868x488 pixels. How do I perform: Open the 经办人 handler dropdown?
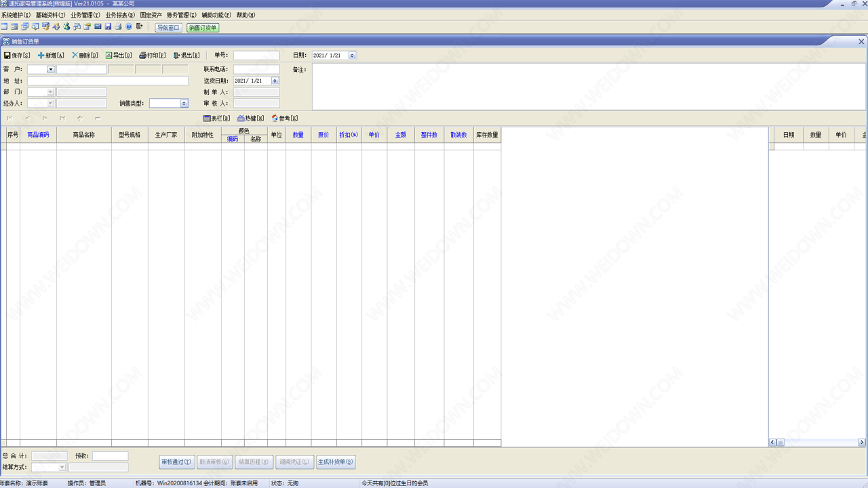point(50,104)
